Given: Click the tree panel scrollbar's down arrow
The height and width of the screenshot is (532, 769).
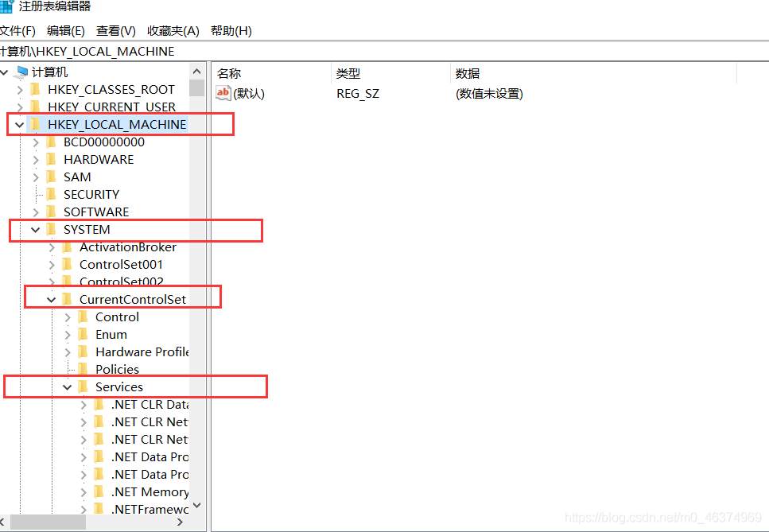Looking at the screenshot, I should [x=196, y=505].
